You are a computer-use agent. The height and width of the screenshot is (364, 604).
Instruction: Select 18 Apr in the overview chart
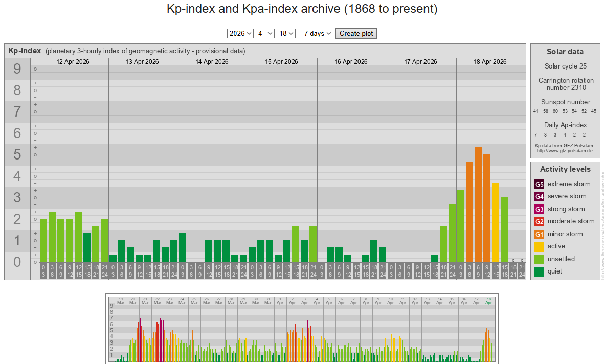pyautogui.click(x=489, y=301)
